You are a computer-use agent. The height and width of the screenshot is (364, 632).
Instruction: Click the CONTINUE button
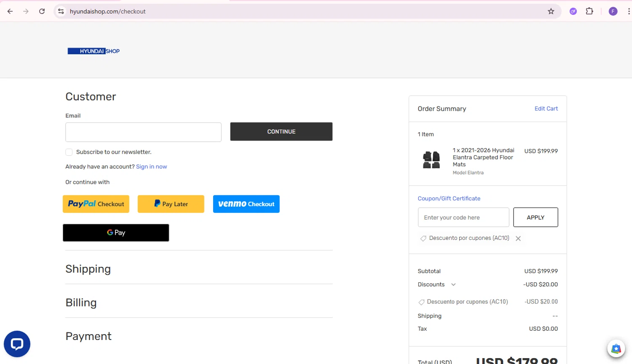281,132
